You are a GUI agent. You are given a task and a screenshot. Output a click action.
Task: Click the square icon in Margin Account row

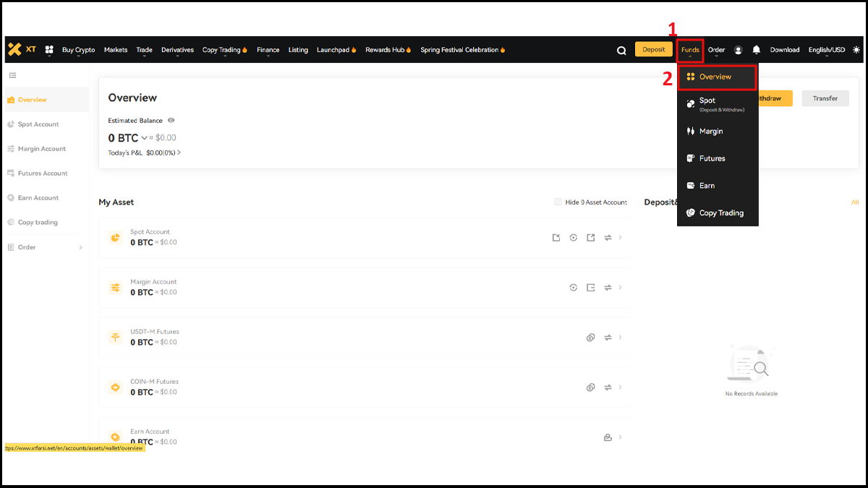pos(591,287)
